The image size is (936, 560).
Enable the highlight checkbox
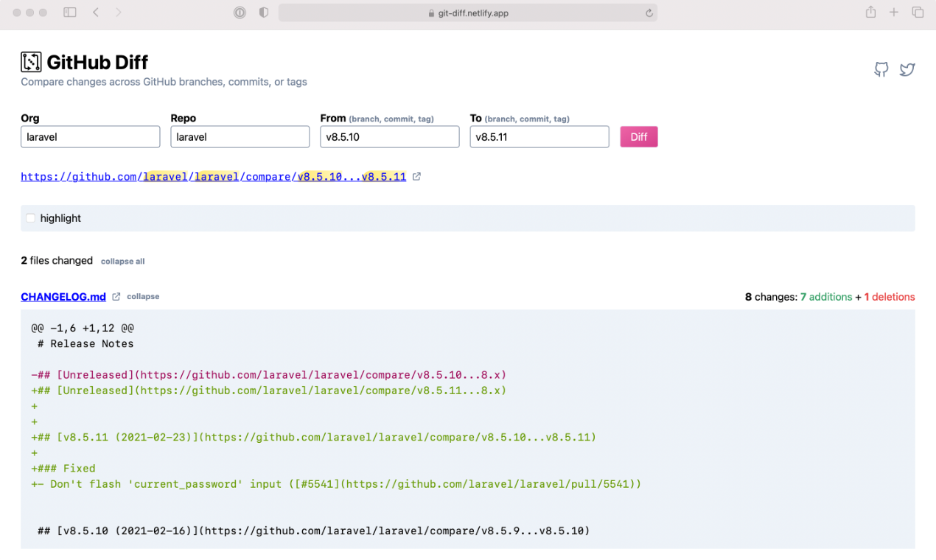click(30, 218)
